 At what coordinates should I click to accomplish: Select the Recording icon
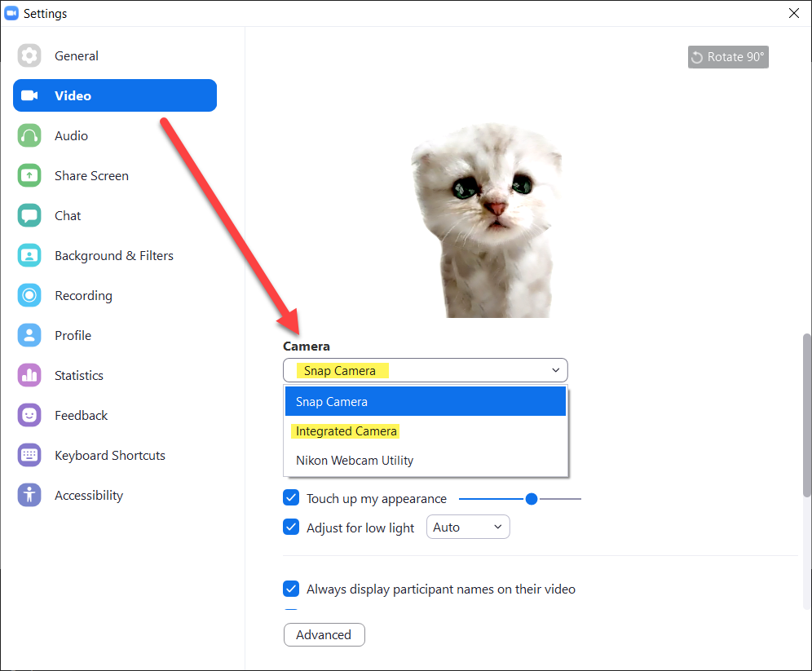pos(29,295)
